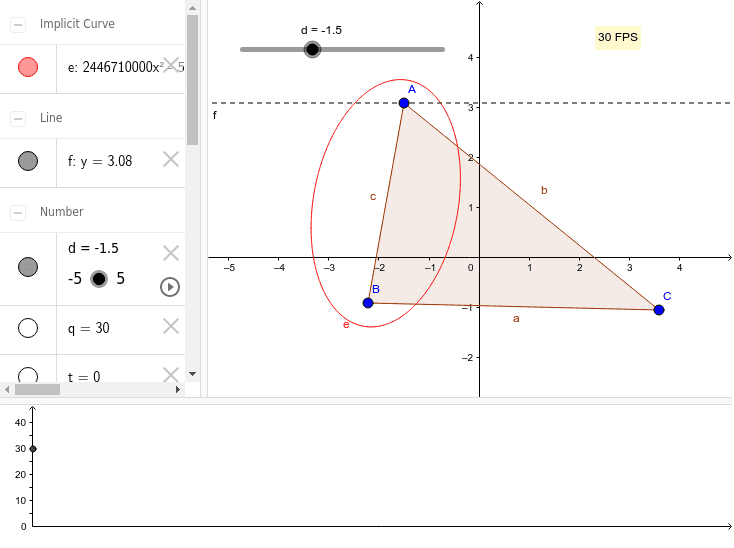The width and height of the screenshot is (734, 548).
Task: Click the algebra view vertical scrollbar thumb
Action: [192, 80]
